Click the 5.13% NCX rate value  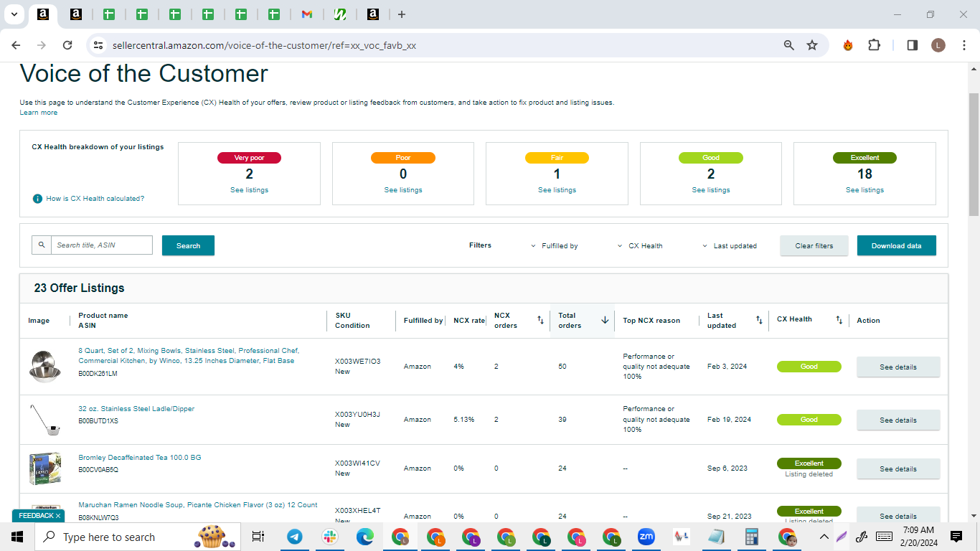(x=464, y=420)
